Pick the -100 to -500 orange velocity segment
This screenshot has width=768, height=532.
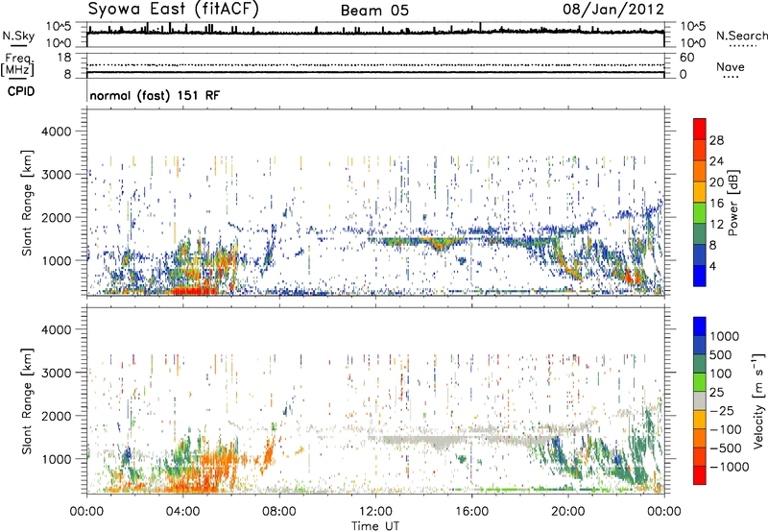click(x=700, y=438)
